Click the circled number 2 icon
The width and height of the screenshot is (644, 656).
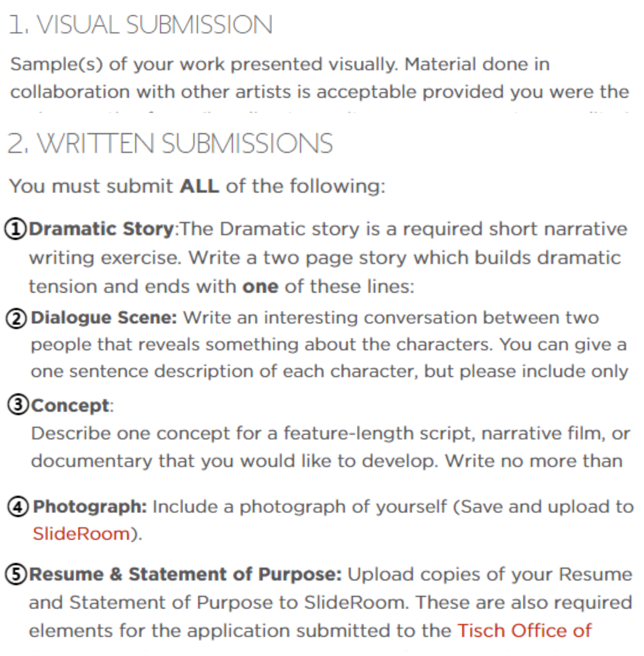tap(17, 318)
